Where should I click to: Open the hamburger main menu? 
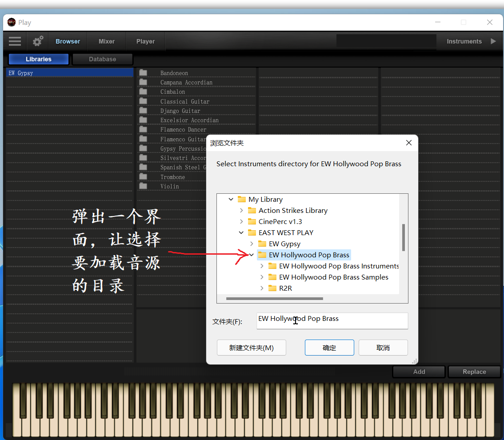pyautogui.click(x=15, y=41)
